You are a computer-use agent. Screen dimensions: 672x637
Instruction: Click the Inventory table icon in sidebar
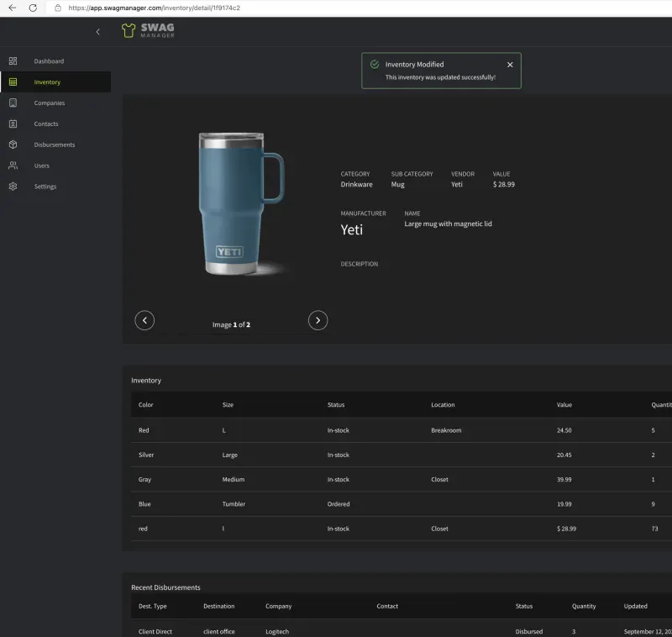(13, 82)
